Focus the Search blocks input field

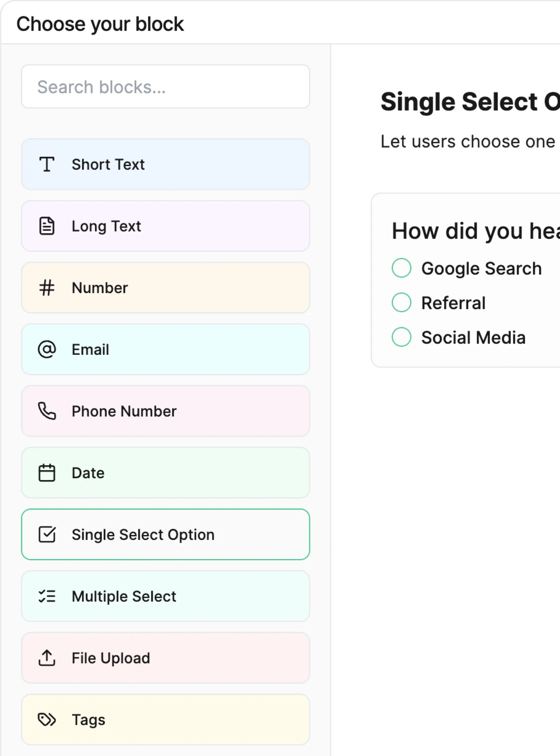click(x=166, y=87)
